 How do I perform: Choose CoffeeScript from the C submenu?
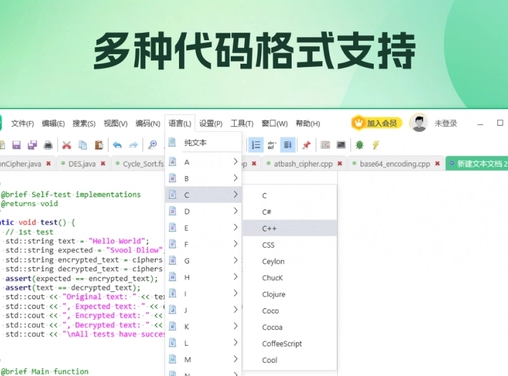click(x=290, y=344)
